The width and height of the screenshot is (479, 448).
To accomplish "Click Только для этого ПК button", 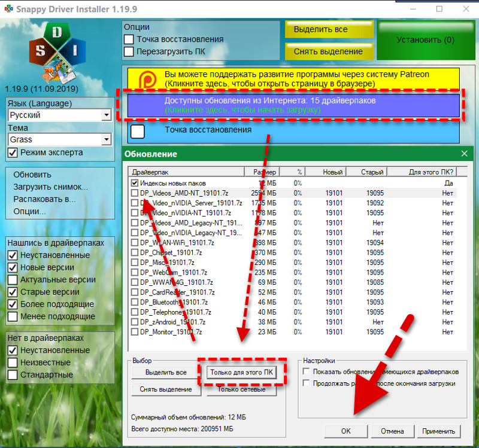I will [x=241, y=372].
